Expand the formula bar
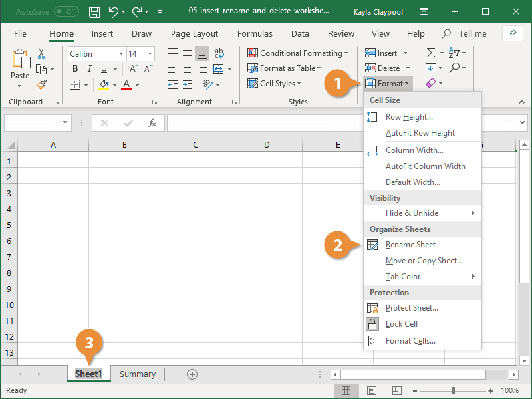 coord(522,122)
